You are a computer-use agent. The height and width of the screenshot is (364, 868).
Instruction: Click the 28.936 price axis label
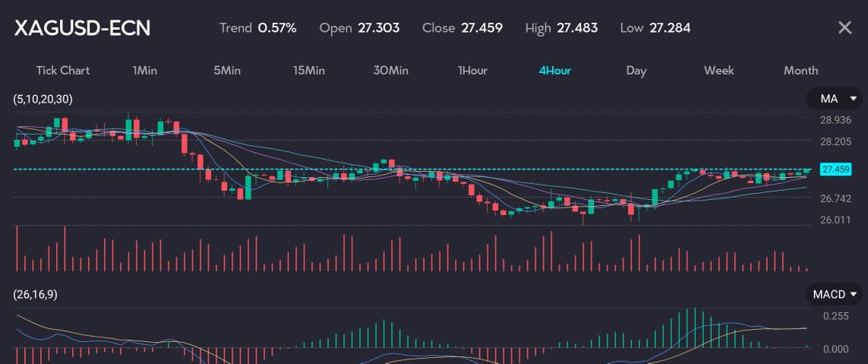click(x=835, y=120)
